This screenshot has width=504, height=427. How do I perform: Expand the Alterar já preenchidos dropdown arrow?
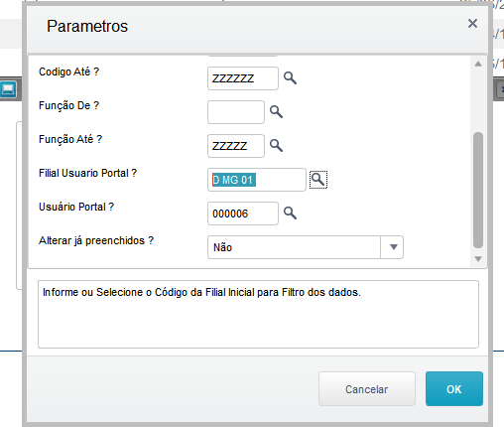[393, 247]
